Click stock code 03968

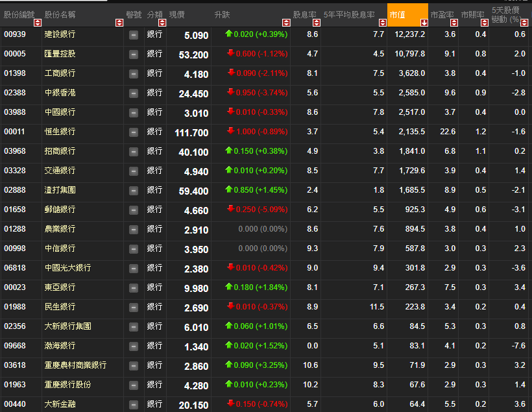pyautogui.click(x=14, y=151)
